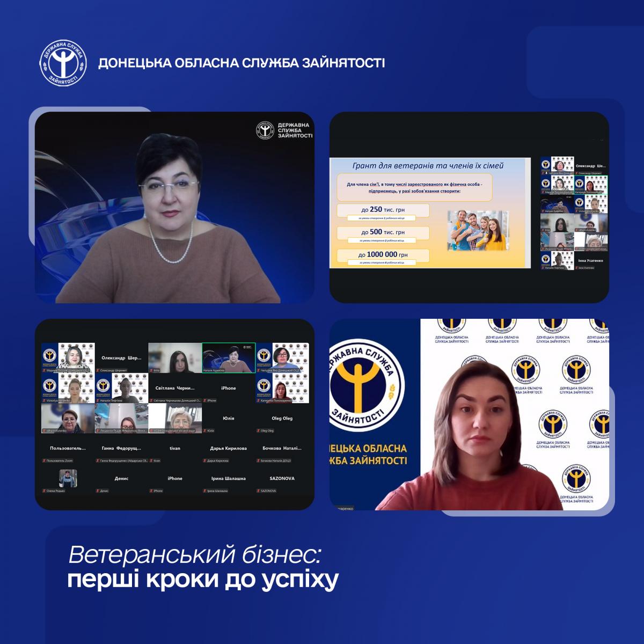Select the Пользователь... participant tile

[68, 448]
